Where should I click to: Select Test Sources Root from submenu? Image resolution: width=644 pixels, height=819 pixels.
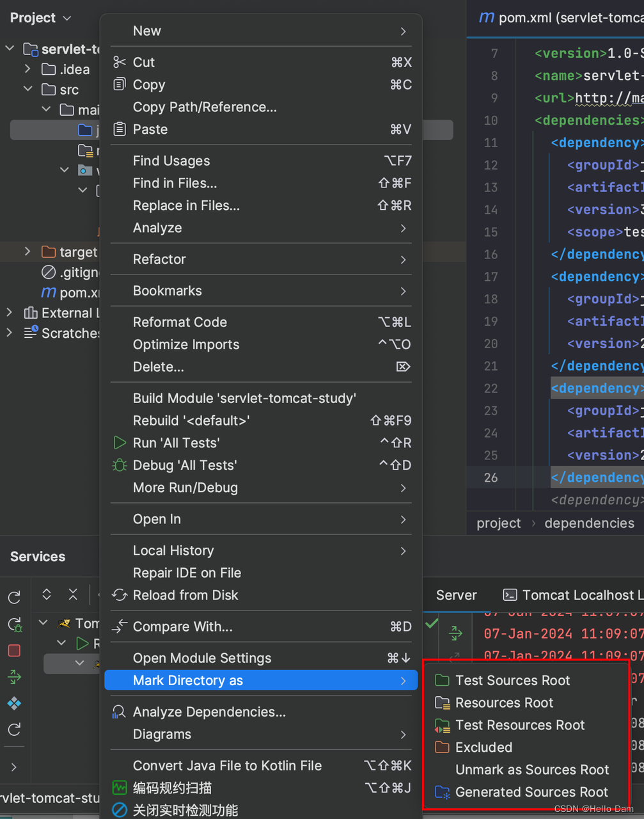point(512,680)
